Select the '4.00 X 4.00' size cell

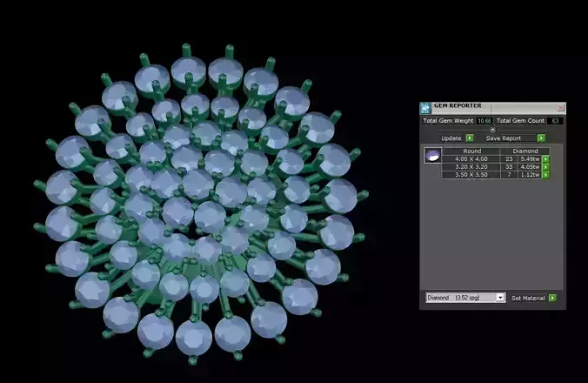pyautogui.click(x=471, y=159)
